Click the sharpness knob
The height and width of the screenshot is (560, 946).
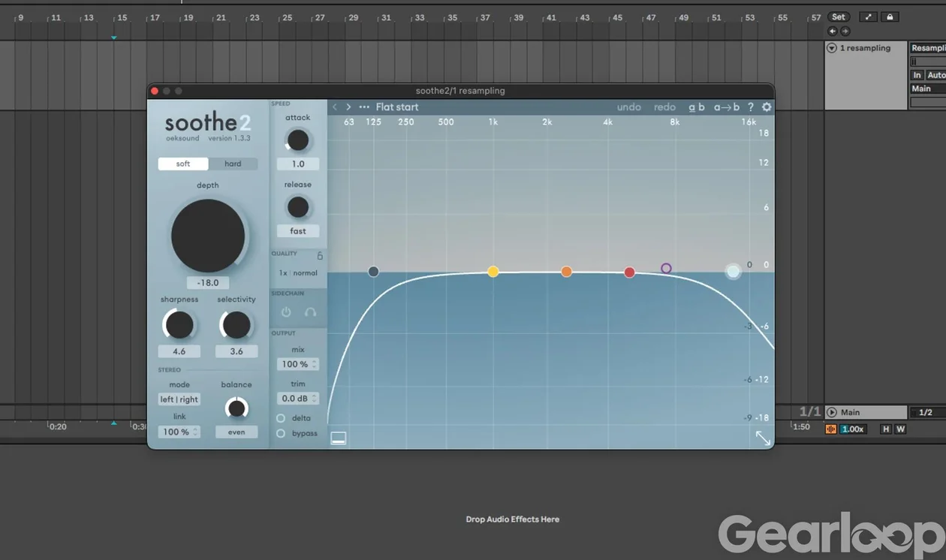pos(179,325)
